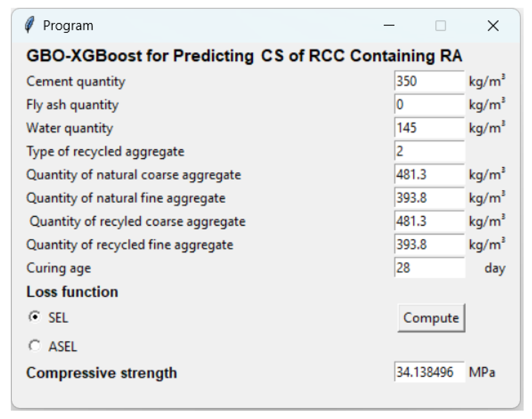Select the ASEL loss function option
Viewport: 532px width, 419px height.
[x=35, y=346]
